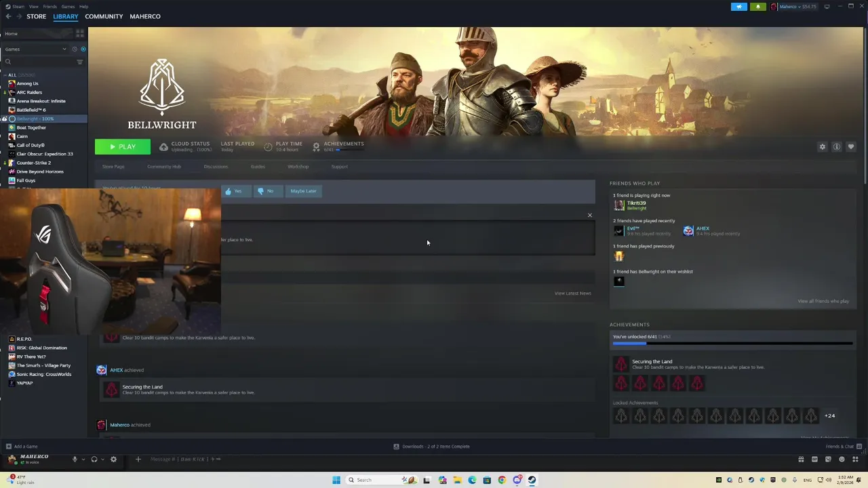
Task: Go to the STORE tab
Action: 37,16
